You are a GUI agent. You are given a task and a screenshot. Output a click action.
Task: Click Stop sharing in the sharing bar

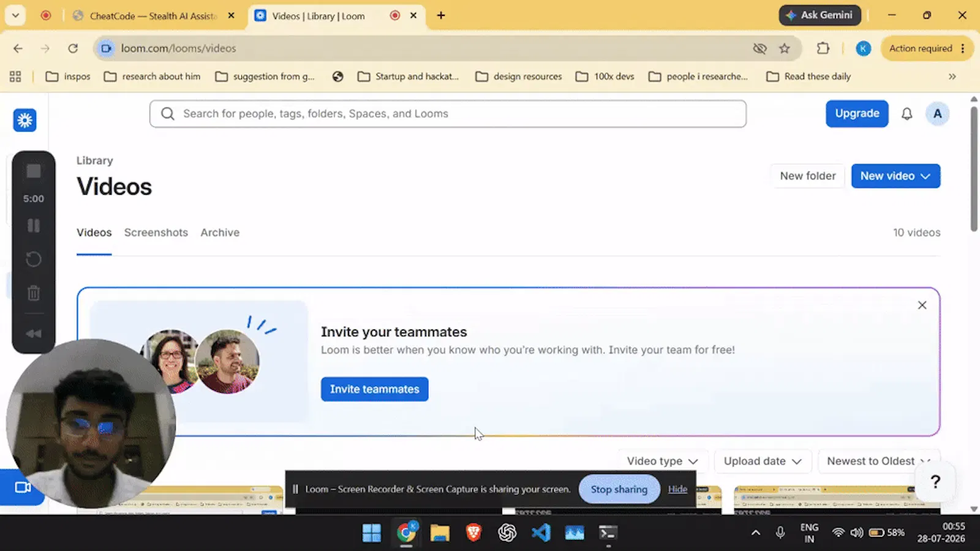click(619, 489)
